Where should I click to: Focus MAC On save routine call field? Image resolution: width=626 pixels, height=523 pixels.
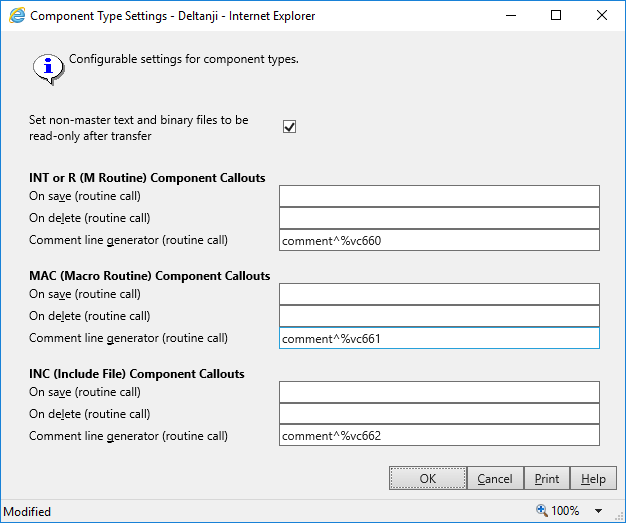439,294
